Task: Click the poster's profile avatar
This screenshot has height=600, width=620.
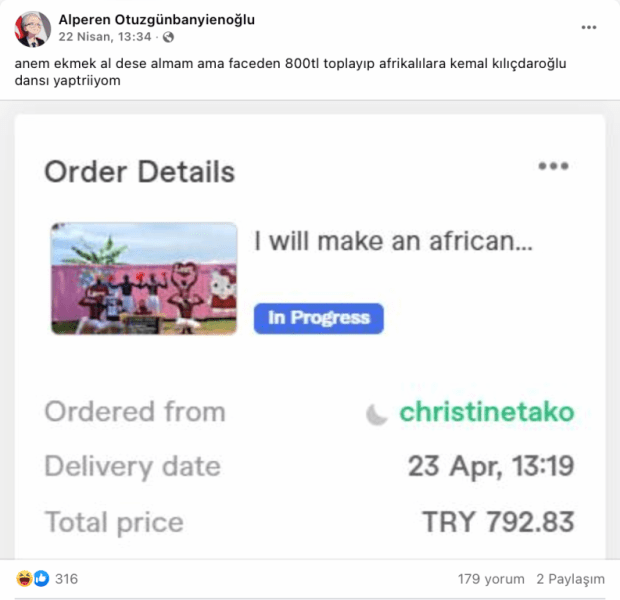Action: pyautogui.click(x=33, y=29)
